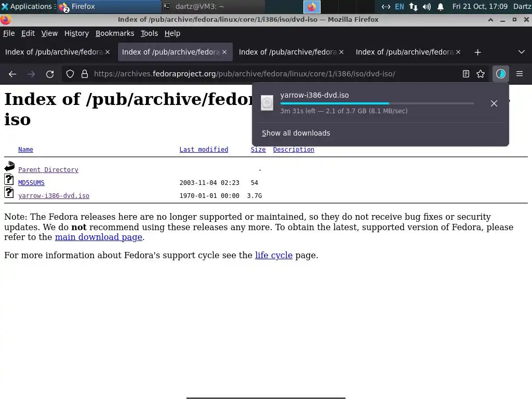
Task: Open the Tools menu
Action: 149,33
